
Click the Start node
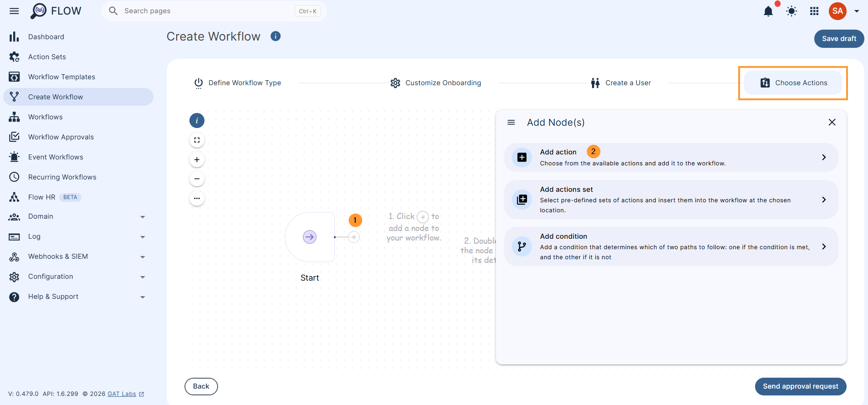[310, 237]
